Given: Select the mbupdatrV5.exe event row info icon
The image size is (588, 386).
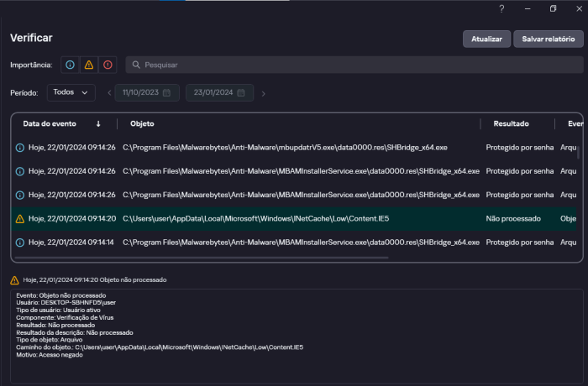Looking at the screenshot, I should click(20, 148).
